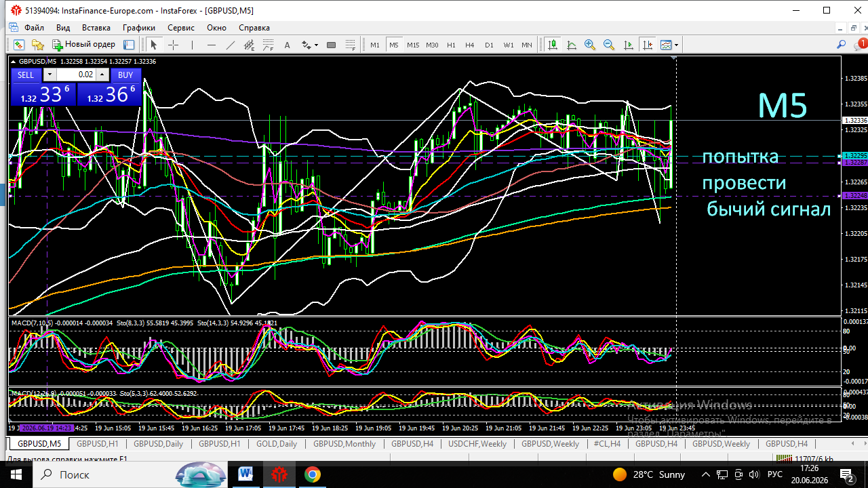Switch chart to candlestick display
Screen dimensions: 868x488
coord(553,45)
